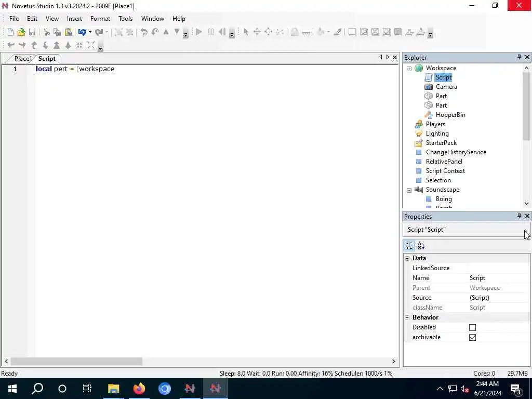Click the Pause simulation icon

tap(211, 32)
